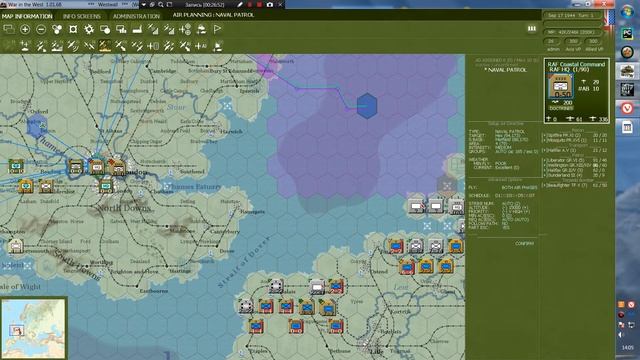Click the minimap of Europe
Viewport: 640px width, 360px height.
(33, 328)
